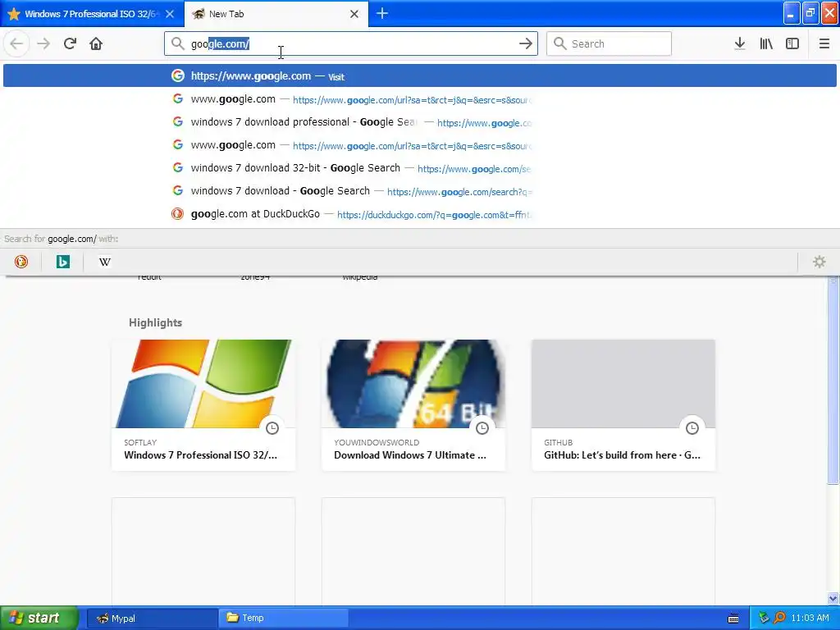
Task: Choose windows 7 download professional suggestion
Action: pos(419,122)
